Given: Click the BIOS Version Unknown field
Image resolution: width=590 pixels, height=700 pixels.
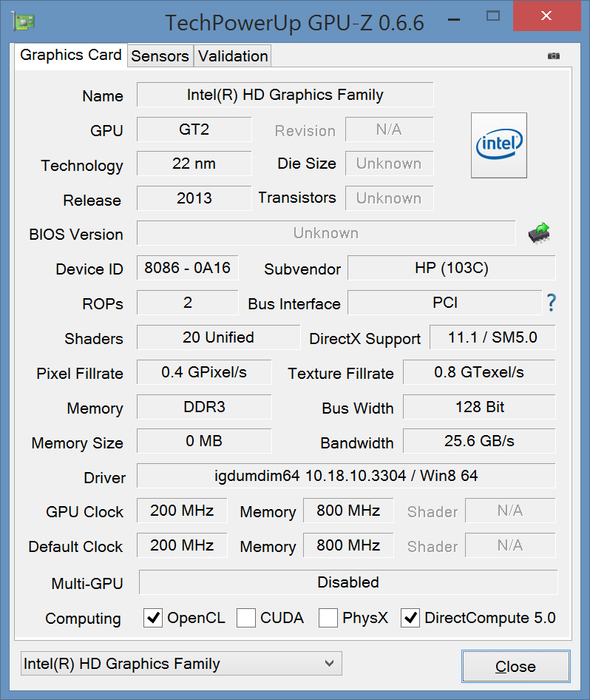Looking at the screenshot, I should tap(325, 233).
